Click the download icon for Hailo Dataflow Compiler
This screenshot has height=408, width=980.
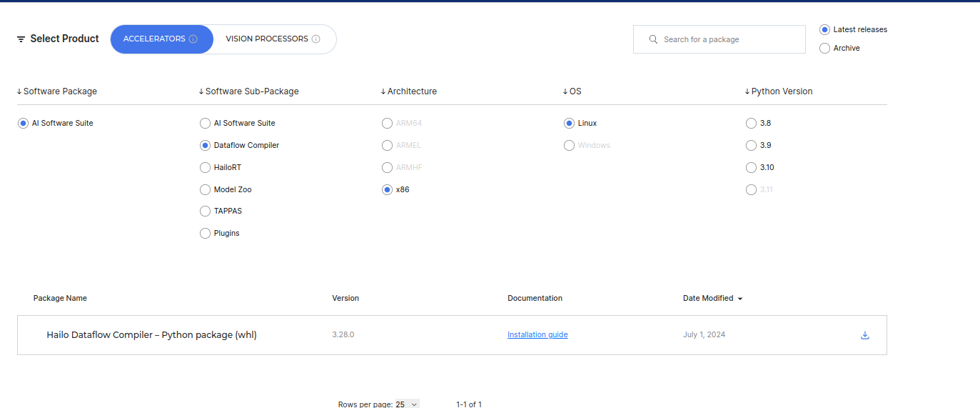click(864, 335)
